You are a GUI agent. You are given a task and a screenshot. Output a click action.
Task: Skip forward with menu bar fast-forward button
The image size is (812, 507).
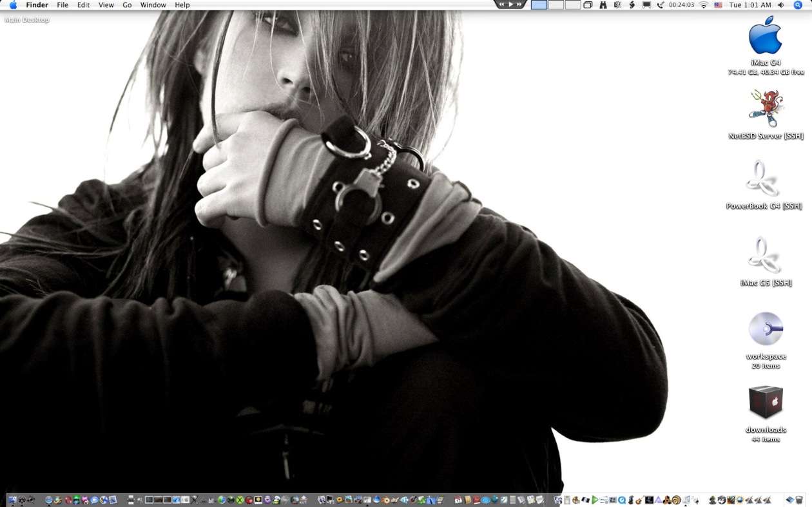point(519,4)
